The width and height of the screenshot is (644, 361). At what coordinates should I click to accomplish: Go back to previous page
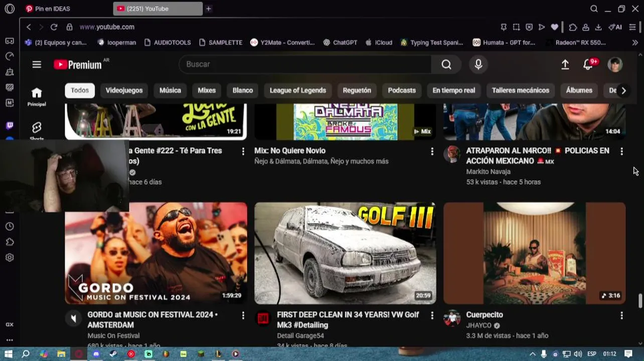click(x=29, y=27)
